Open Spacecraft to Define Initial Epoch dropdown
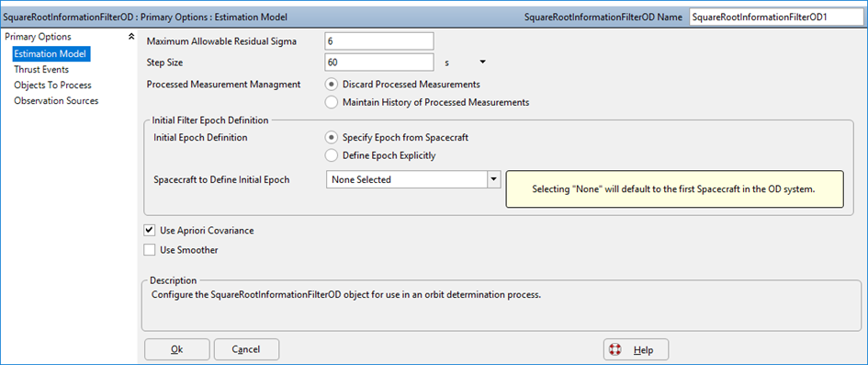Screen dimensions: 868x365 click(494, 179)
